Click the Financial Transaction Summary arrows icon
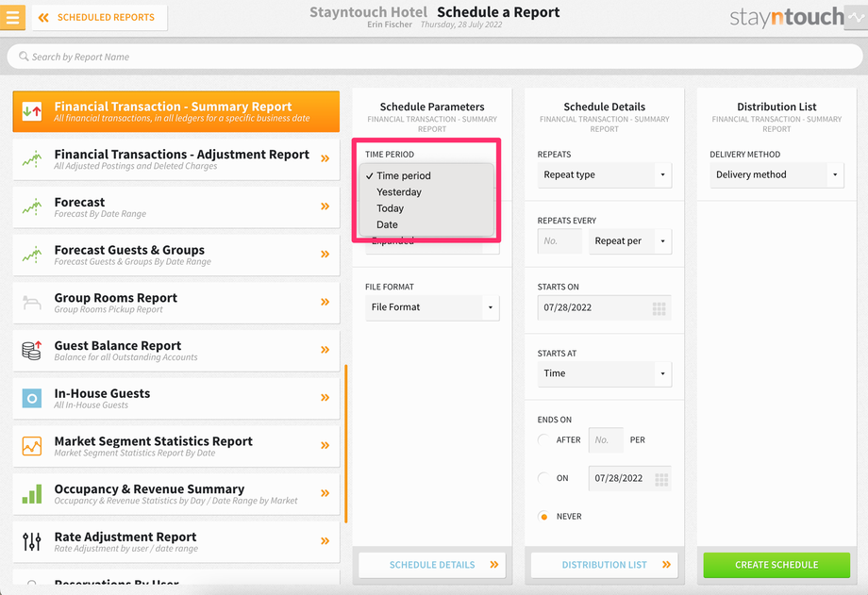 32,111
